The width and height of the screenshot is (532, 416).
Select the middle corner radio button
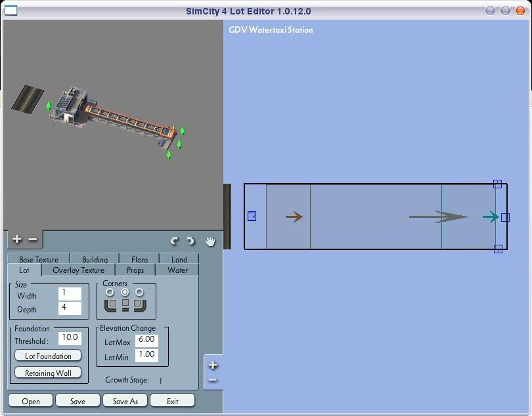[x=125, y=292]
